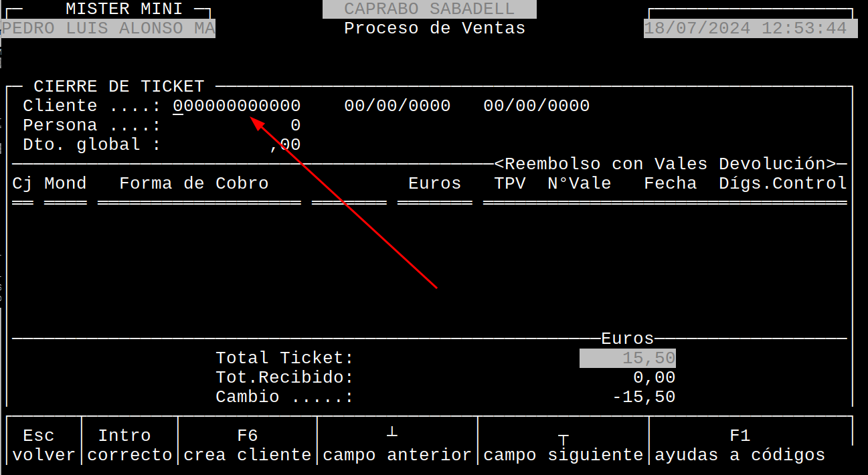Select the second 00/00/0000 date field
868x475 pixels.
pos(535,105)
